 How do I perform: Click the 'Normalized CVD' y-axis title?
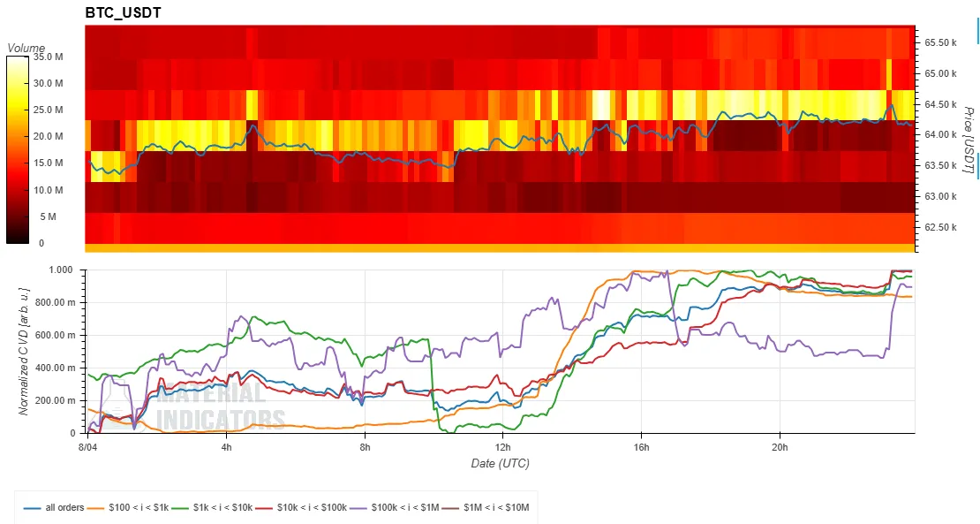(x=24, y=352)
